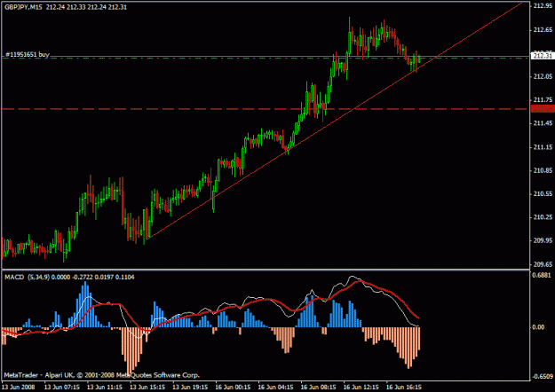Click the 13 Jun 19:15 time label
Image resolution: width=555 pixels, height=392 pixels.
[190, 387]
